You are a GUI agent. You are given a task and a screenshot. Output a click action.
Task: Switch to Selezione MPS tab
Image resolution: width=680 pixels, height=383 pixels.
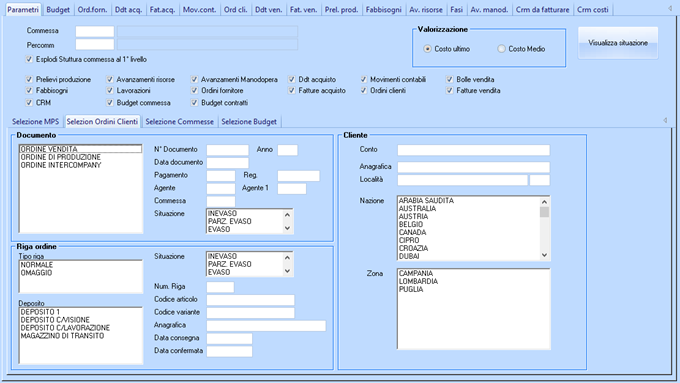click(36, 122)
